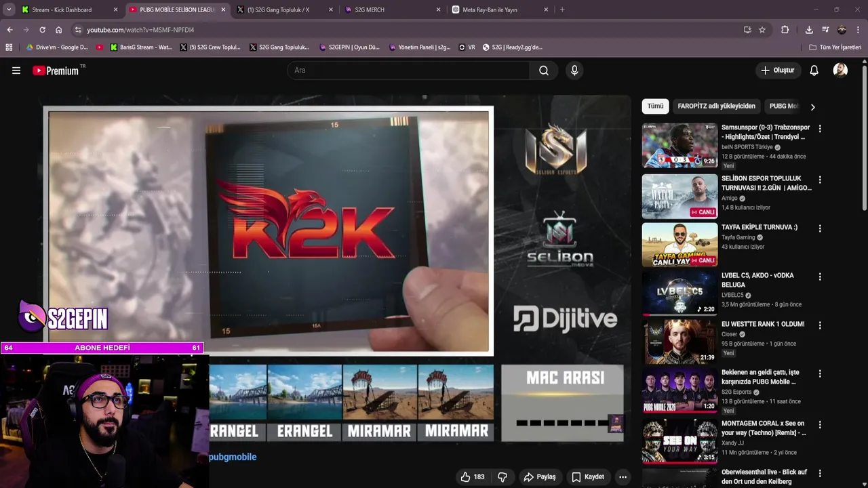Click the browser address bar URL
868x488 pixels.
tap(140, 30)
